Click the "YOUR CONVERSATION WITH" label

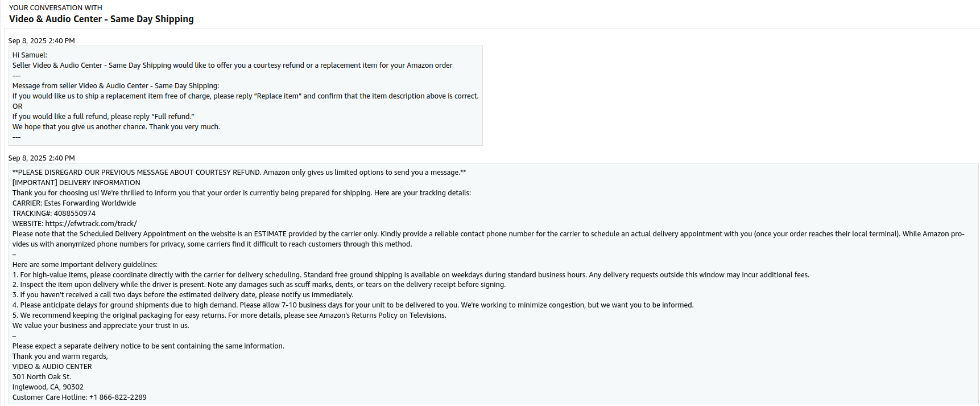(x=56, y=8)
